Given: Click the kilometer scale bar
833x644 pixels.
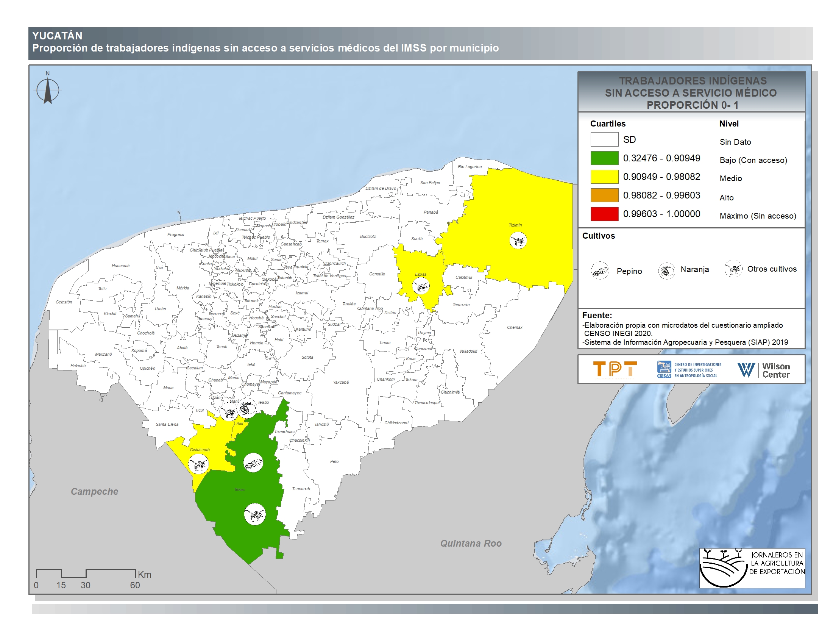Looking at the screenshot, I should tap(86, 574).
